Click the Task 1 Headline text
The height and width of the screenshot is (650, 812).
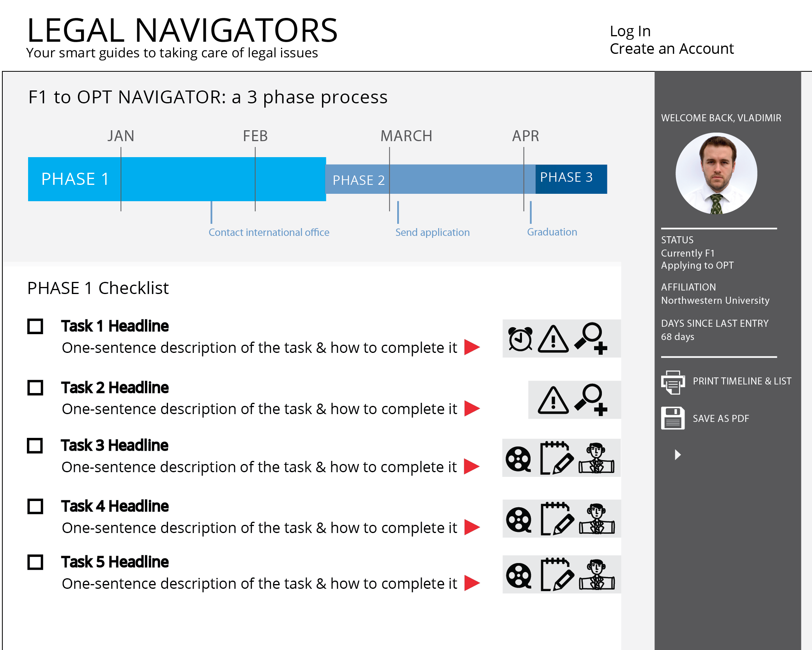pyautogui.click(x=115, y=326)
